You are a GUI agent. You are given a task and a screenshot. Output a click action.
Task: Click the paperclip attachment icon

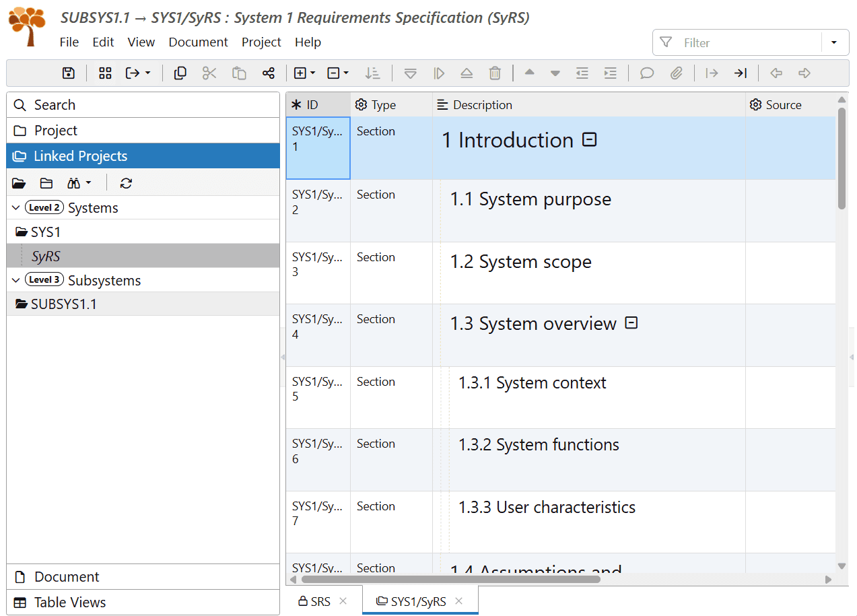pyautogui.click(x=677, y=73)
